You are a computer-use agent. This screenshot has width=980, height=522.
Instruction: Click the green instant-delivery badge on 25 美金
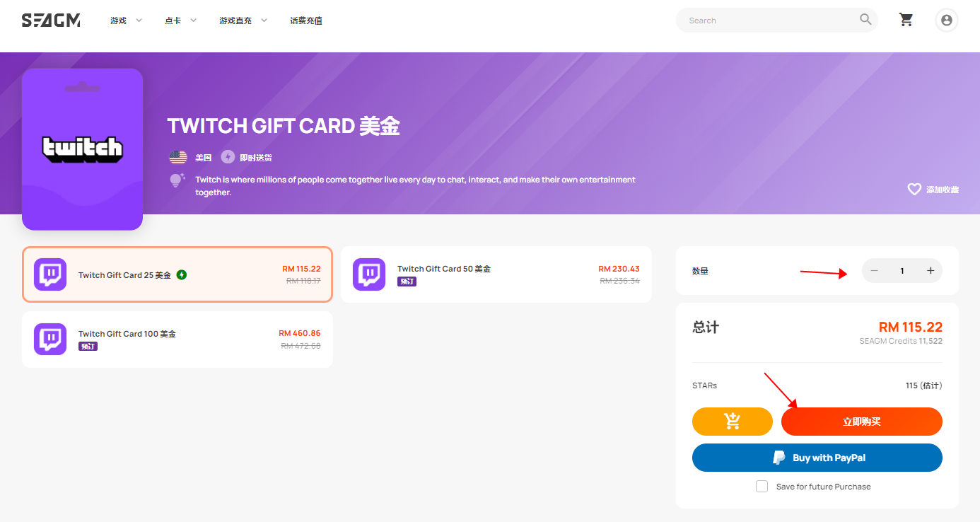click(182, 275)
